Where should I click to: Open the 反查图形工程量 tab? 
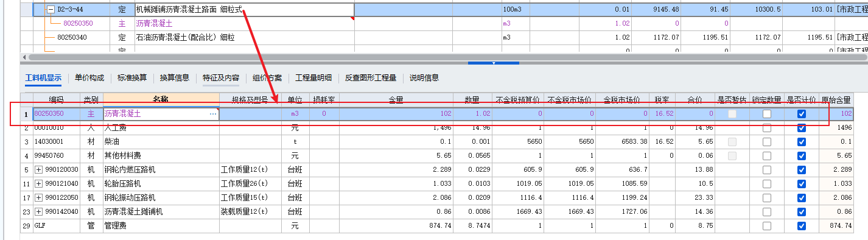click(x=371, y=78)
